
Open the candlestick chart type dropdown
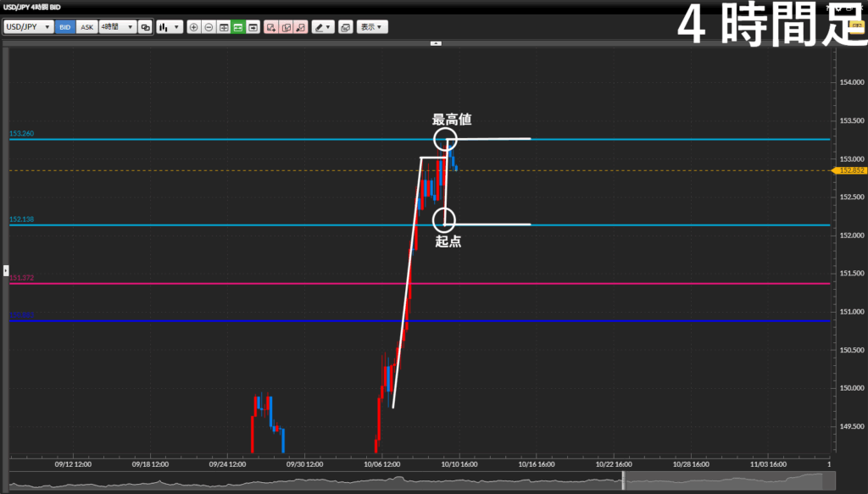point(170,27)
